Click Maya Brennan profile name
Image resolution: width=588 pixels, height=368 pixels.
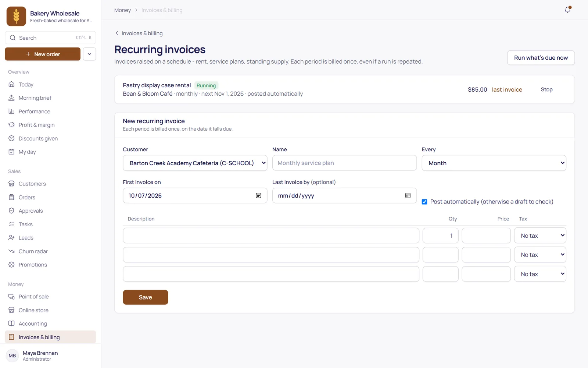40,353
